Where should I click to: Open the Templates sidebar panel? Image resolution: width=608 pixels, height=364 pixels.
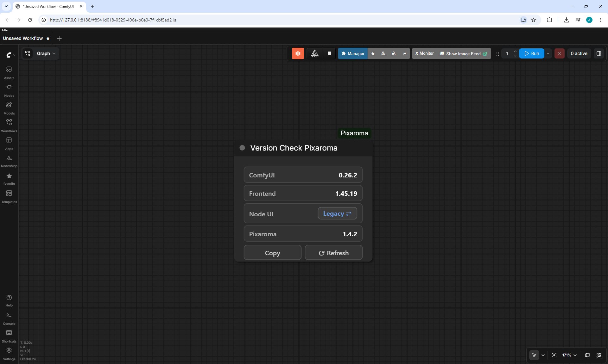coord(9,196)
